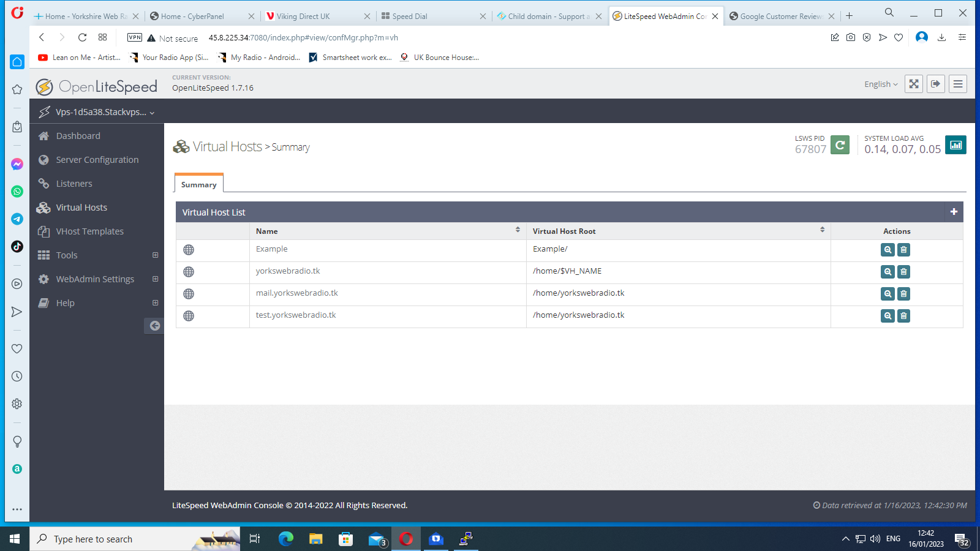This screenshot has height=551, width=980.
Task: Open the UK Bounce House bookmark
Action: pyautogui.click(x=439, y=58)
